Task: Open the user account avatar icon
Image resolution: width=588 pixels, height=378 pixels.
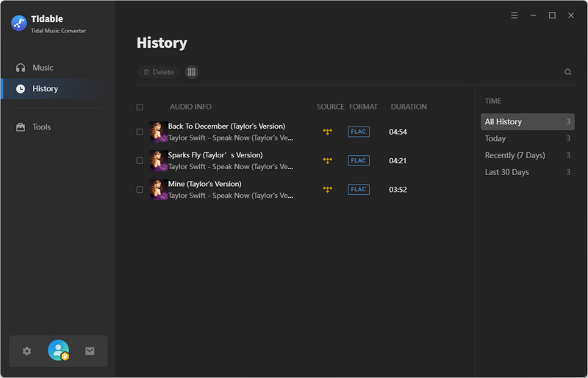Action: [59, 350]
